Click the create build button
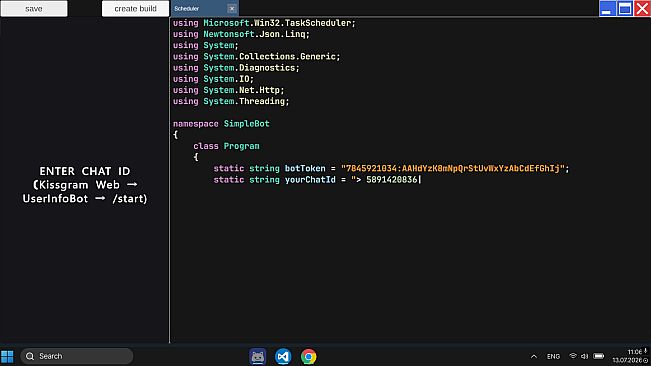 [x=135, y=8]
